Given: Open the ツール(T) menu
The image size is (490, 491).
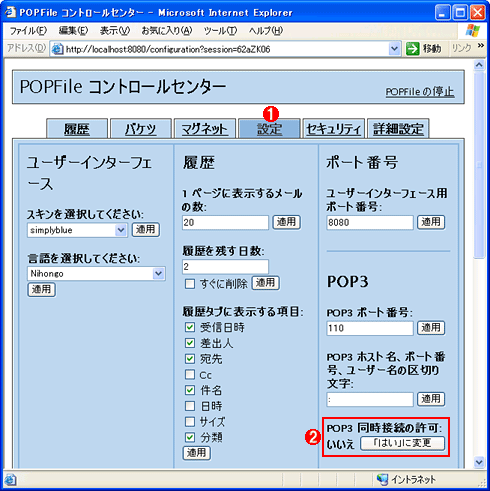Looking at the screenshot, I should pyautogui.click(x=220, y=31).
